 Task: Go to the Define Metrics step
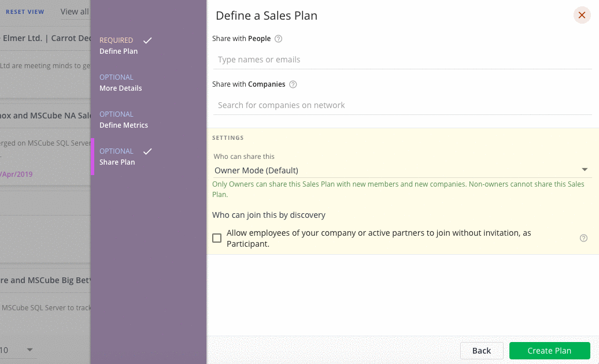tap(124, 125)
